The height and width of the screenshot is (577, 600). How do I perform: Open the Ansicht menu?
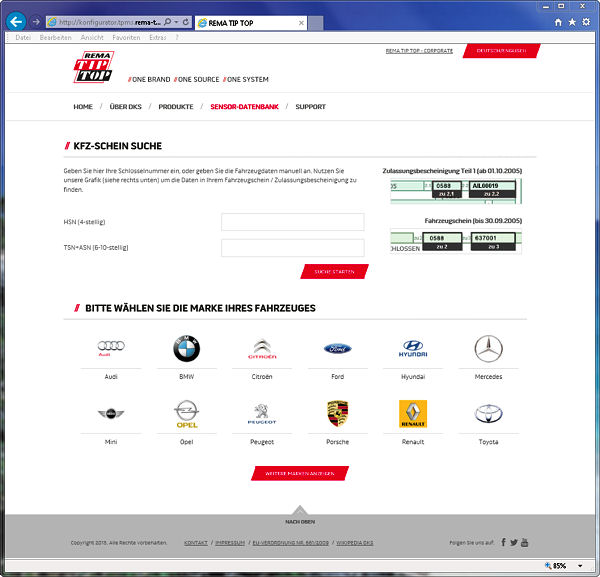[x=92, y=37]
